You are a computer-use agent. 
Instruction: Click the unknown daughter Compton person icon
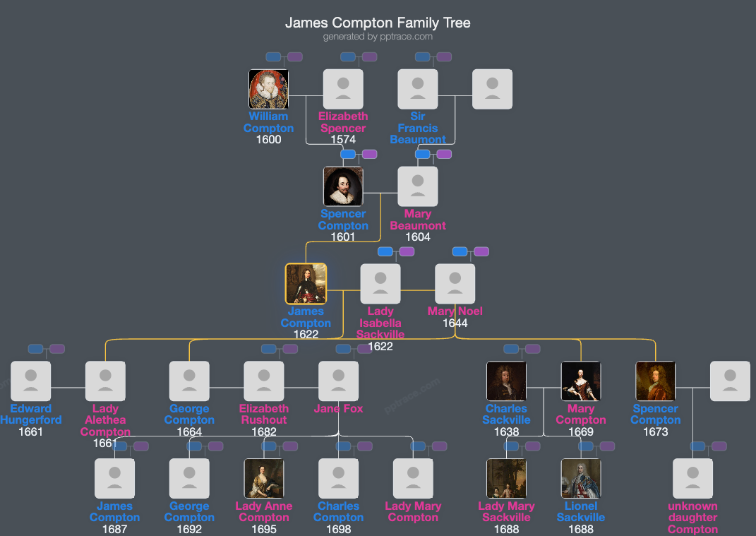coord(692,477)
